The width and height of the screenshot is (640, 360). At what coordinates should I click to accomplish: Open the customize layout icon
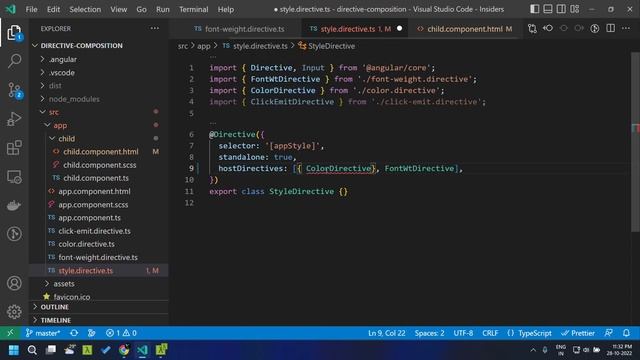coord(575,9)
